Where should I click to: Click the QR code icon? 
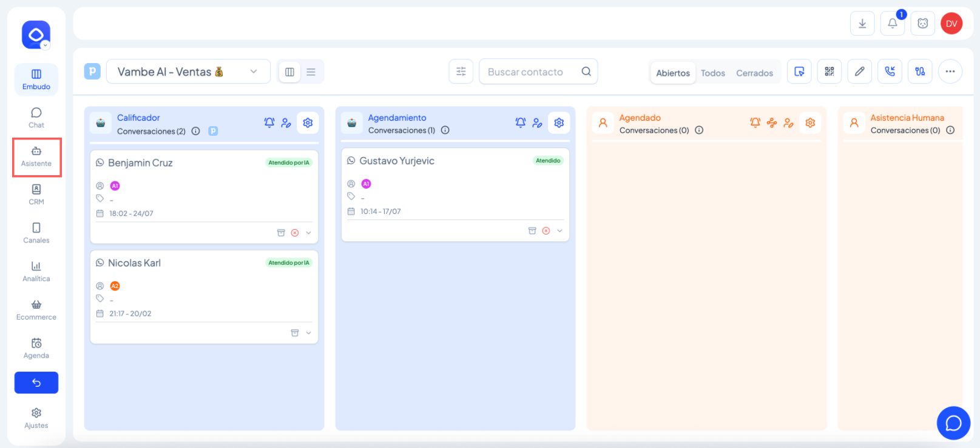pyautogui.click(x=829, y=72)
